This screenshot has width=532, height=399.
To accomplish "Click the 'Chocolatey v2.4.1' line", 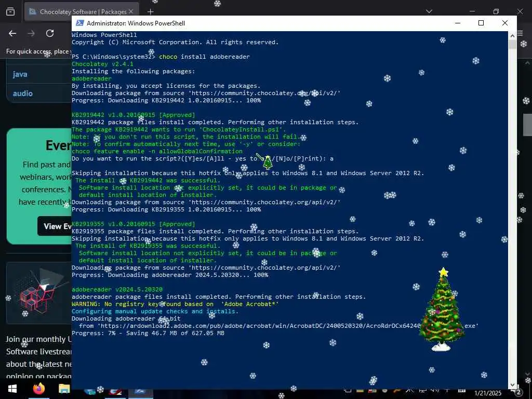I will (x=102, y=64).
